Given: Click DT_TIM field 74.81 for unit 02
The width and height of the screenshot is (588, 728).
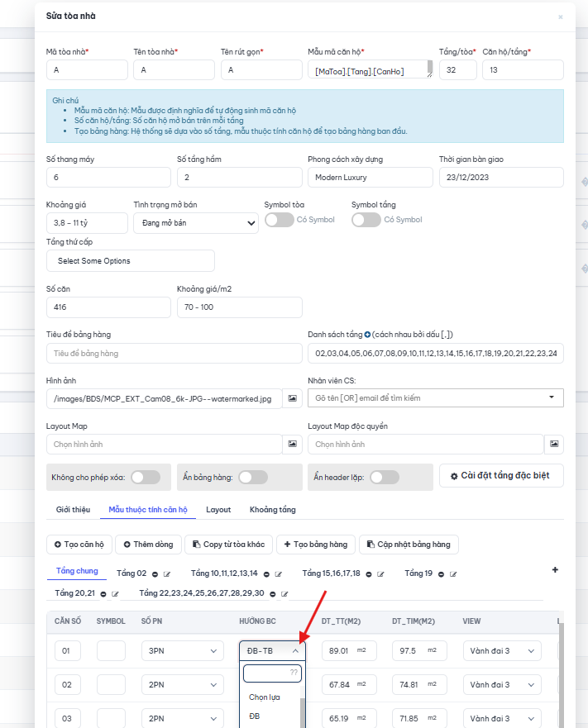Looking at the screenshot, I should [419, 685].
